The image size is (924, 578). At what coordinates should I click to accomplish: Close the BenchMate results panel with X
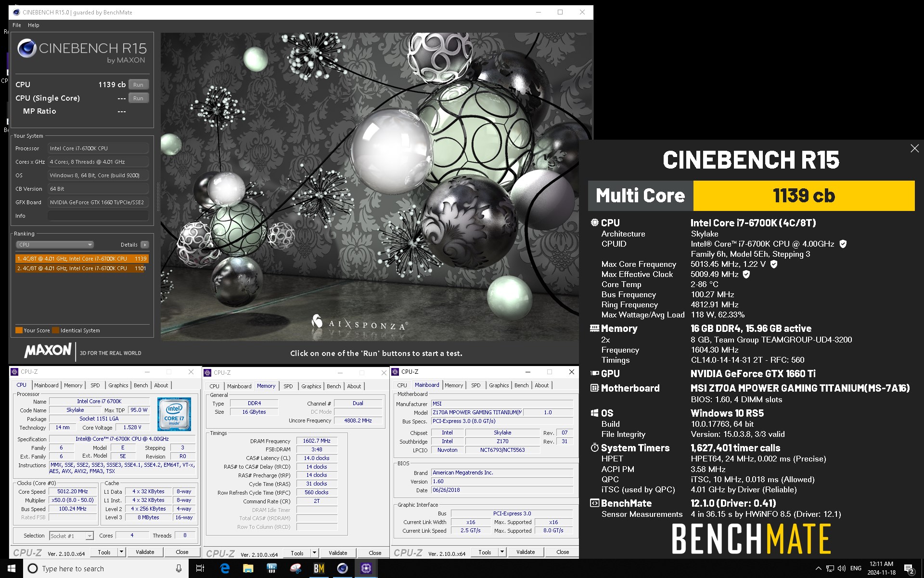914,149
